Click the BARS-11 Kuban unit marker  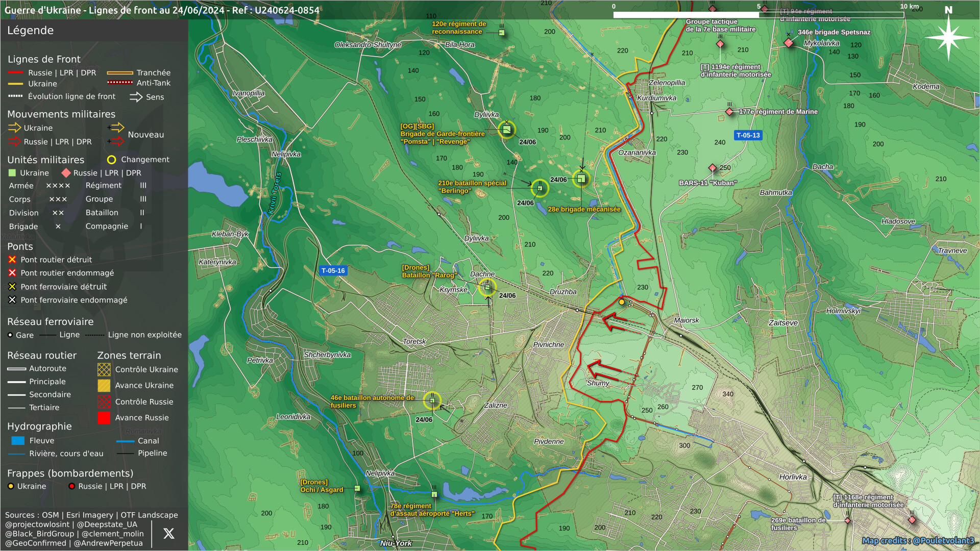click(x=713, y=168)
